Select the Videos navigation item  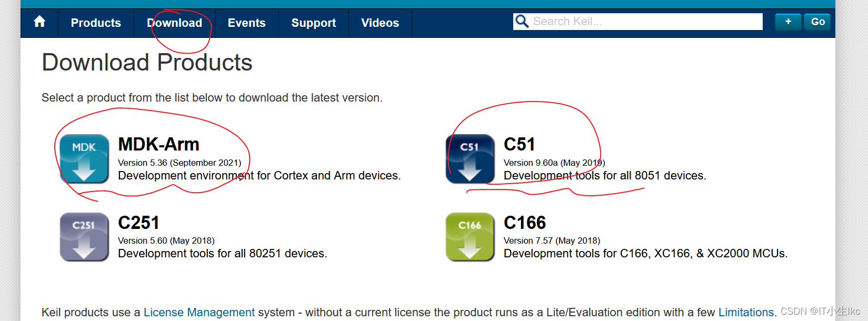(x=380, y=23)
